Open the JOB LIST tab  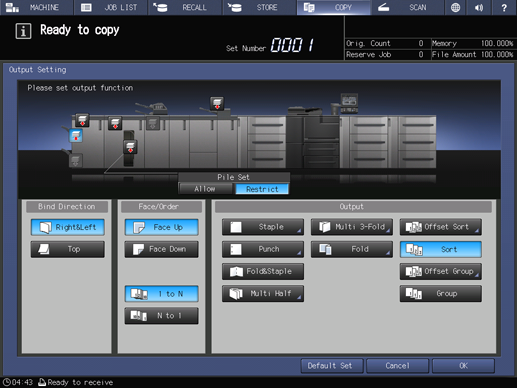(111, 7)
